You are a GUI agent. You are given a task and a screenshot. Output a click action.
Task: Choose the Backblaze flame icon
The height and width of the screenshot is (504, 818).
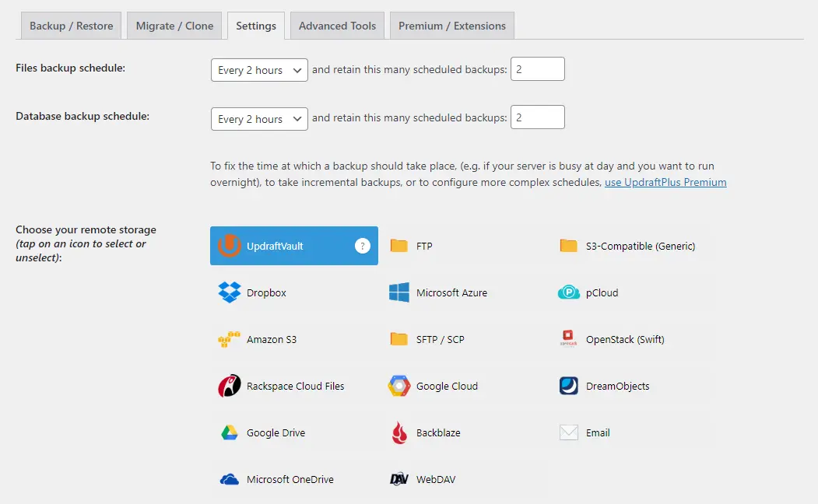399,432
